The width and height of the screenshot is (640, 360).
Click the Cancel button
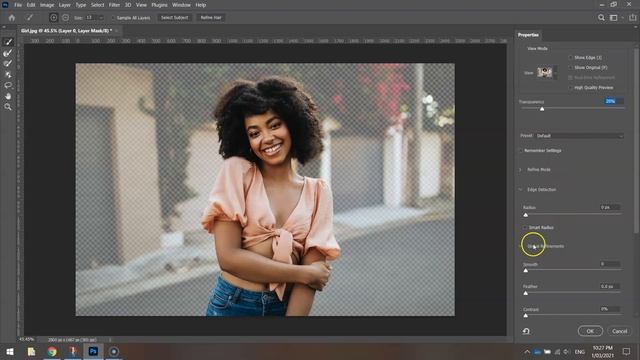click(x=620, y=331)
